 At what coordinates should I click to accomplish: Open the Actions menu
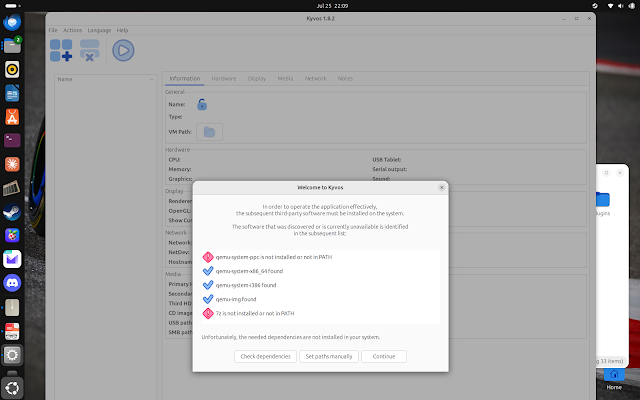73,30
